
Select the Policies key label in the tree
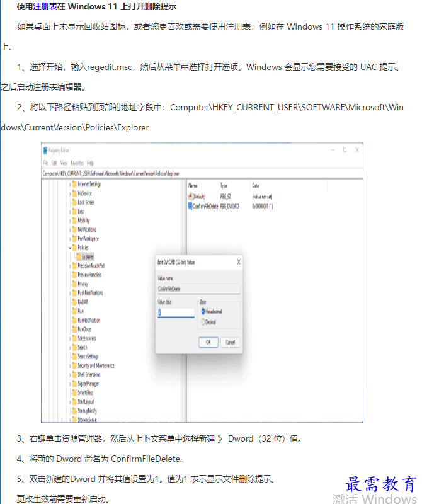(x=83, y=248)
